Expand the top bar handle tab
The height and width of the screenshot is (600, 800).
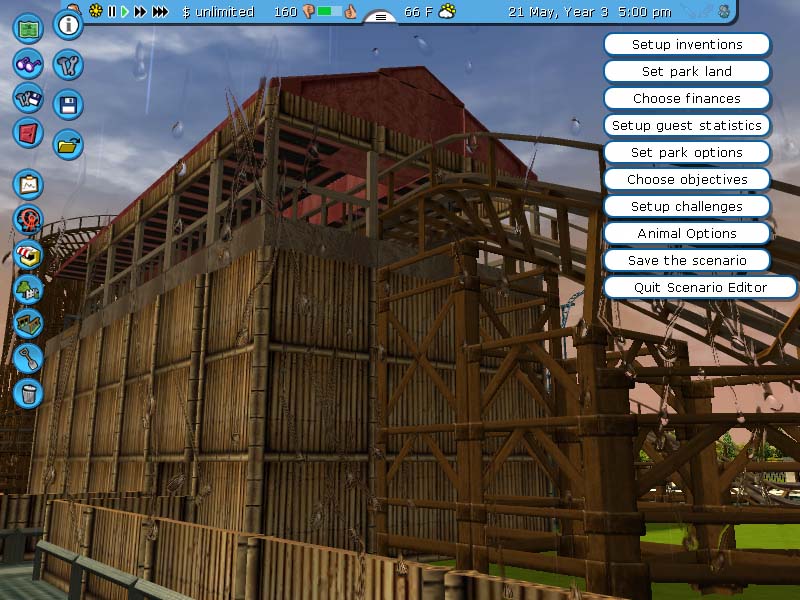[x=380, y=17]
